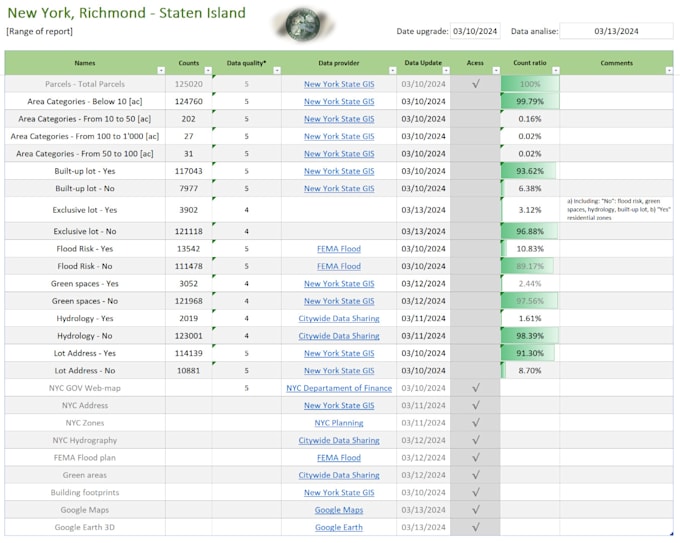Open the Data provider column filter dropdown
This screenshot has height=543, width=680.
(392, 70)
